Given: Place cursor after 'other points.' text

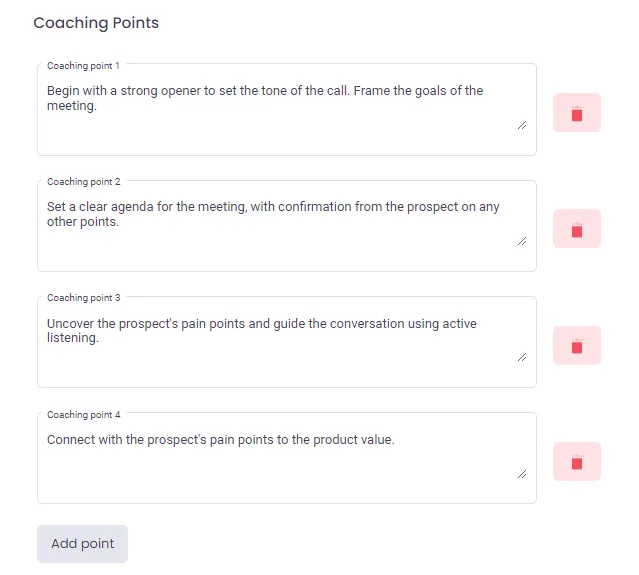Looking at the screenshot, I should tap(119, 222).
